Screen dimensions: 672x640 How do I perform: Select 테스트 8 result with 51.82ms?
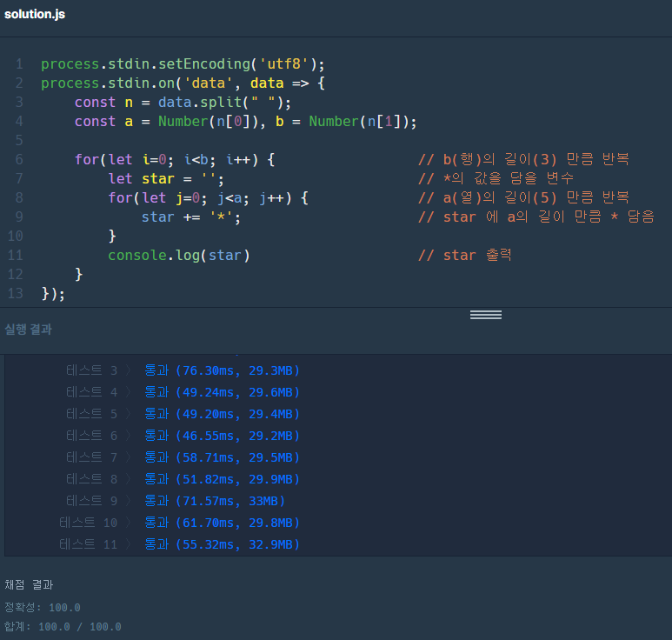[x=183, y=479]
